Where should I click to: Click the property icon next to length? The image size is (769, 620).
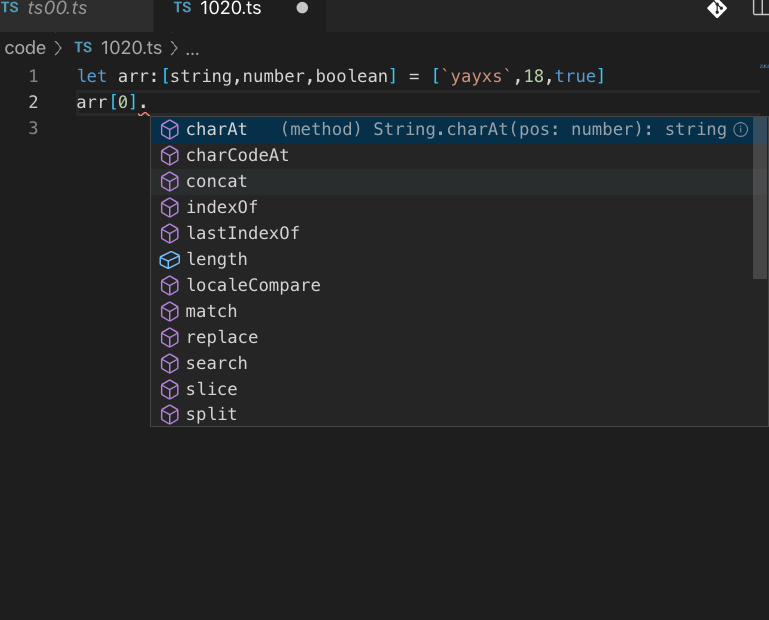coord(170,259)
